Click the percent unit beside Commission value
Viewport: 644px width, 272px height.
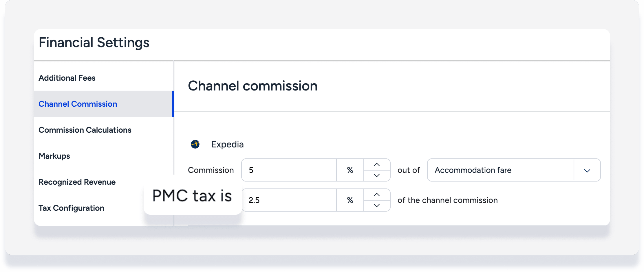coord(350,170)
